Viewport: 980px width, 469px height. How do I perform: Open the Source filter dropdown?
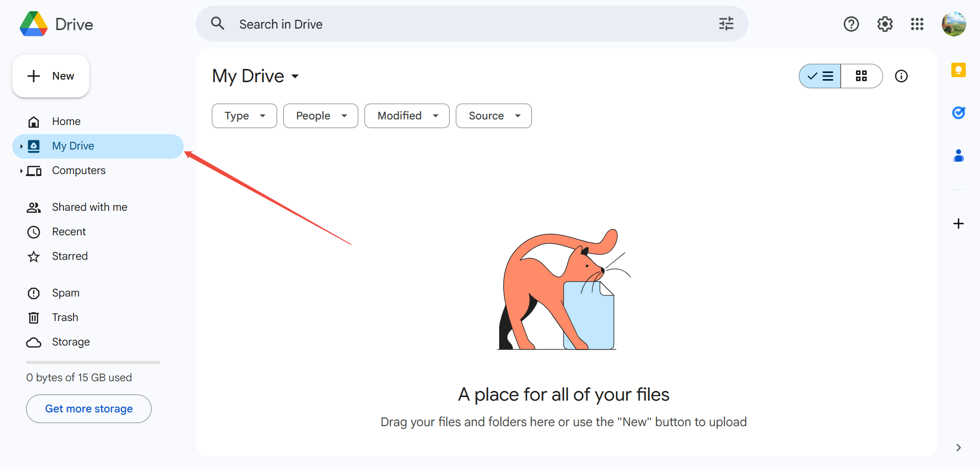pos(494,116)
